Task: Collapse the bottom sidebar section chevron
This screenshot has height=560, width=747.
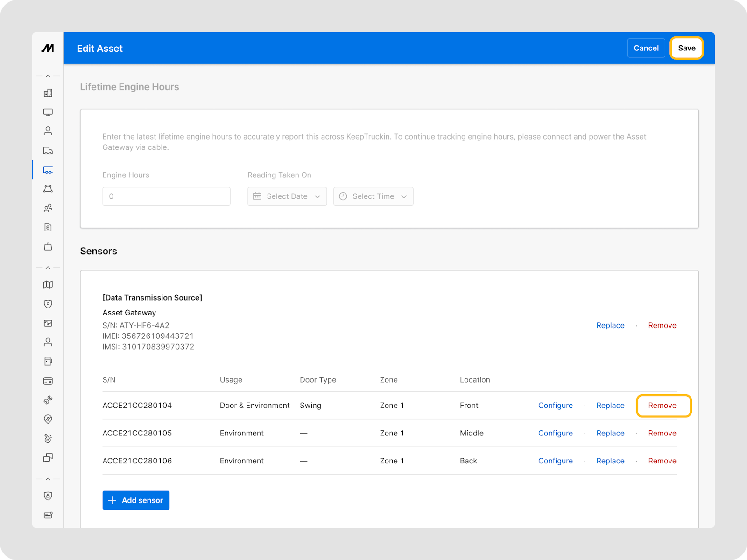Action: coord(48,479)
